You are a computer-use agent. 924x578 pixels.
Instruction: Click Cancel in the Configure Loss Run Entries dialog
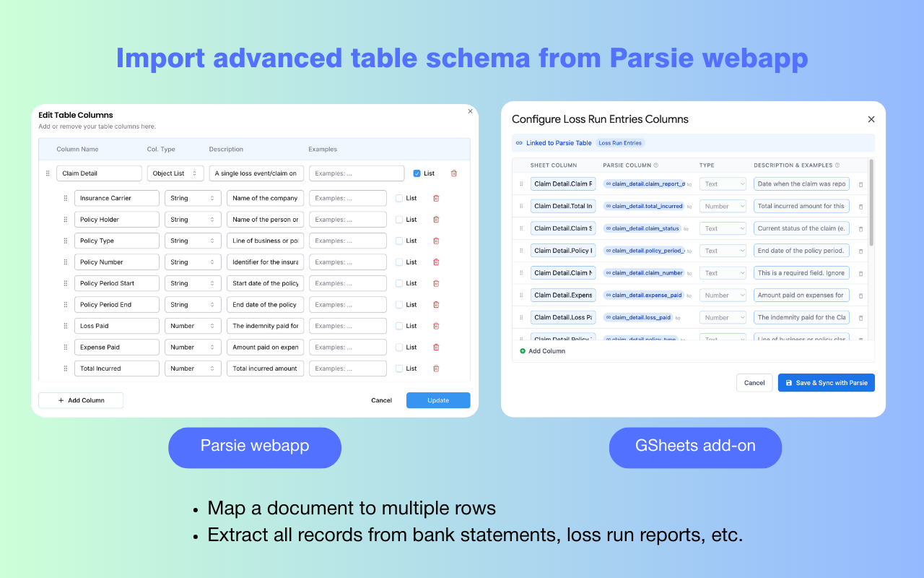[754, 383]
